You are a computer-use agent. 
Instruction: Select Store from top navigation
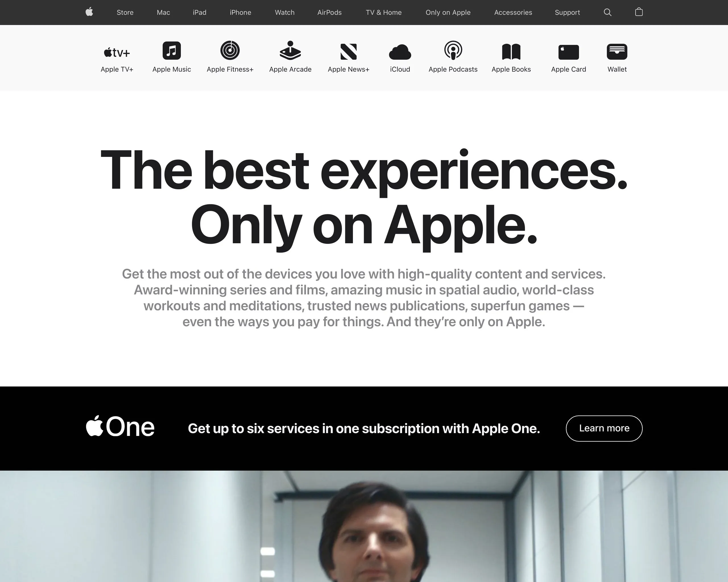[125, 12]
